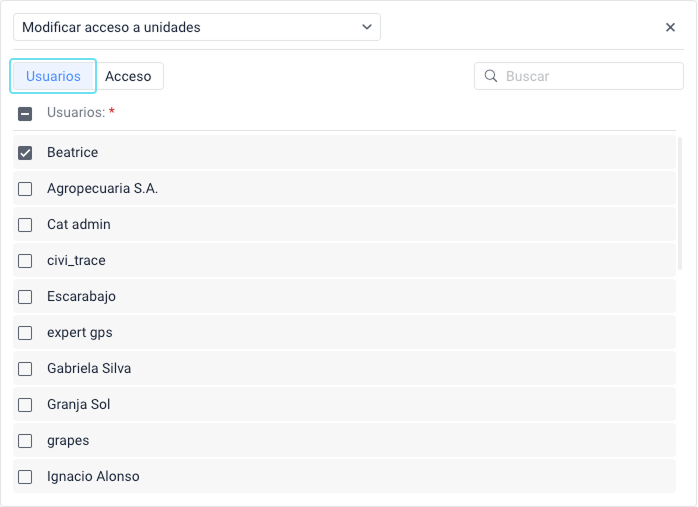Expand the dropdown chevron arrow
Image resolution: width=698 pixels, height=507 pixels.
click(367, 28)
